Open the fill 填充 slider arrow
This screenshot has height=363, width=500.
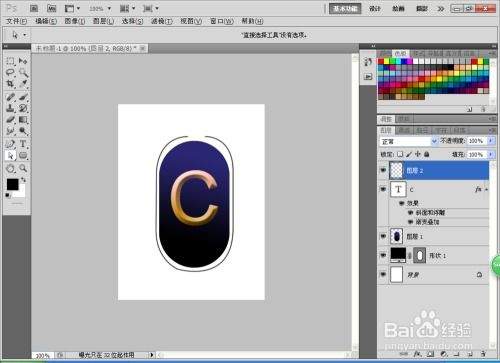point(490,155)
